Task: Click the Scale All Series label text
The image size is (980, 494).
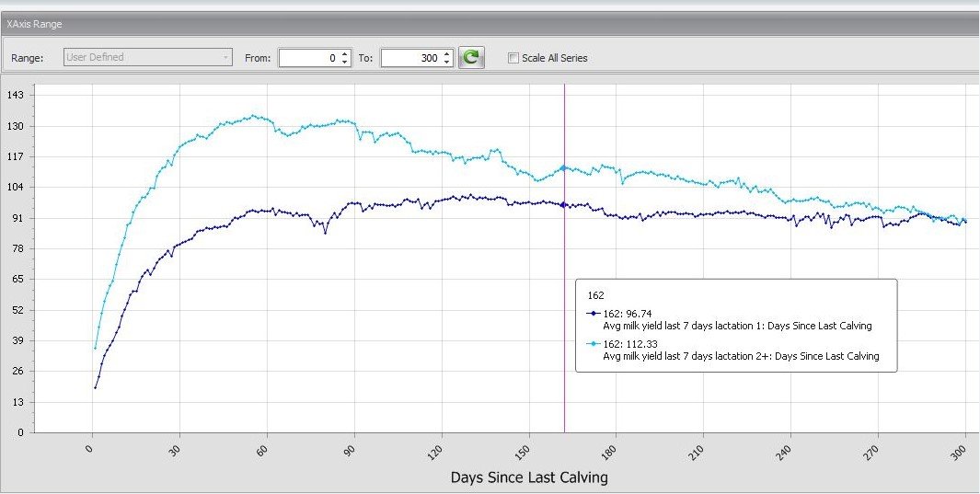Action: click(x=554, y=58)
